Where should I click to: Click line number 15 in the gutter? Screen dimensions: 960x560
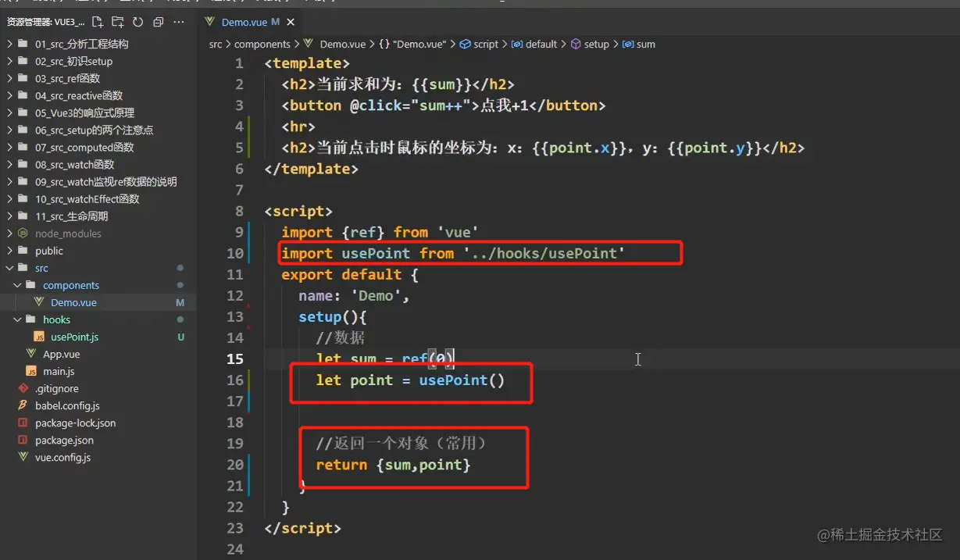pyautogui.click(x=235, y=358)
